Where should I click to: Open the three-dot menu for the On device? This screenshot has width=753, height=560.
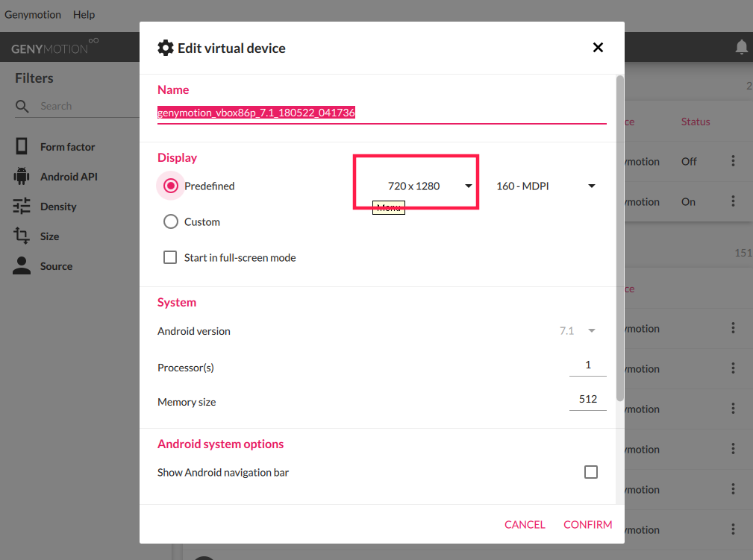[733, 201]
